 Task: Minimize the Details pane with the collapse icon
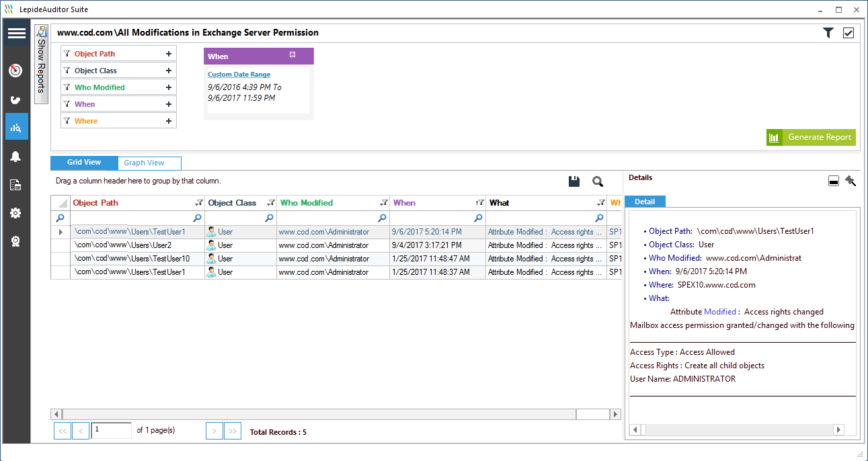[x=834, y=181]
